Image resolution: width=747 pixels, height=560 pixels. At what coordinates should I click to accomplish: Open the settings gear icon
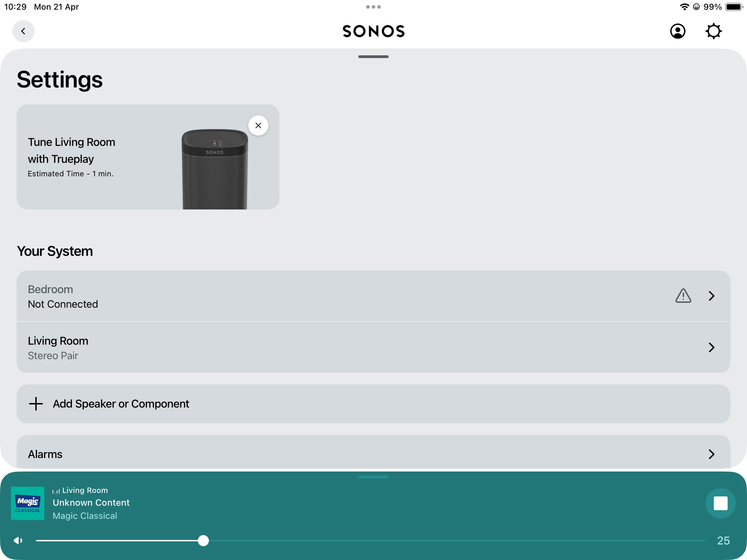[x=713, y=31]
